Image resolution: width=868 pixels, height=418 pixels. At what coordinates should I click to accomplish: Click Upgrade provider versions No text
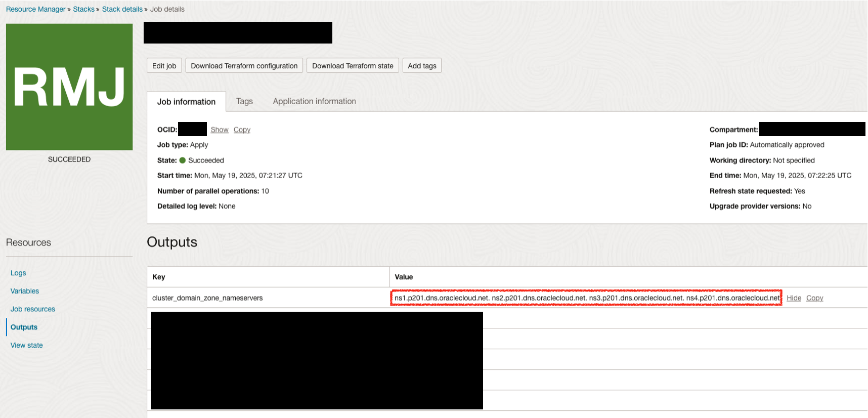tap(807, 206)
